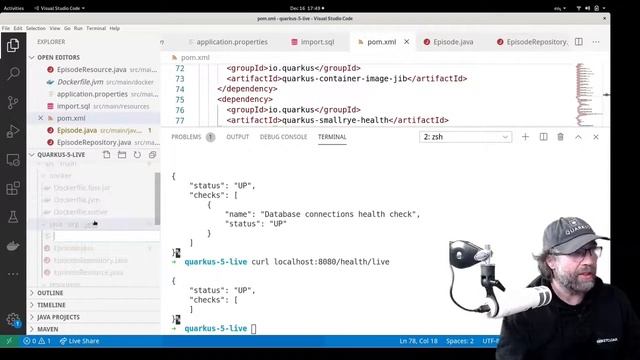Open the Remote Explorer icon

[13, 160]
